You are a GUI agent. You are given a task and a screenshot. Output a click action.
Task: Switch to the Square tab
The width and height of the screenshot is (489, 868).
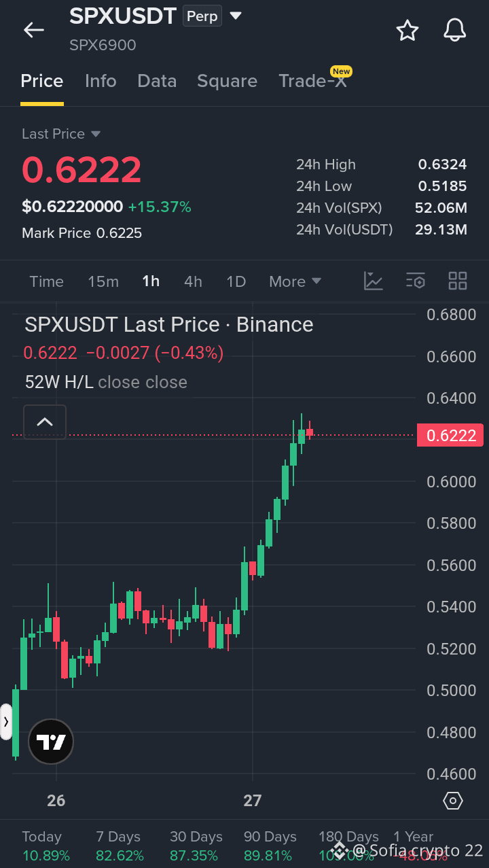click(227, 81)
